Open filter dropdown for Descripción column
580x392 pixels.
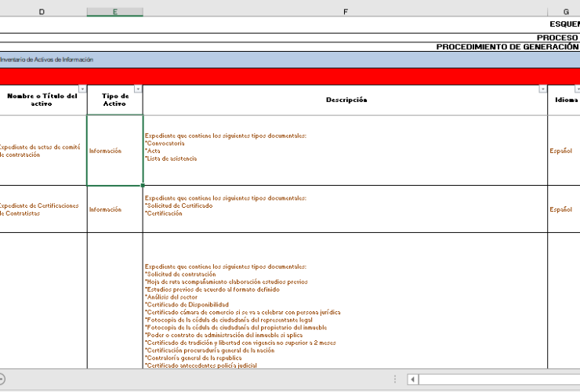pos(542,89)
